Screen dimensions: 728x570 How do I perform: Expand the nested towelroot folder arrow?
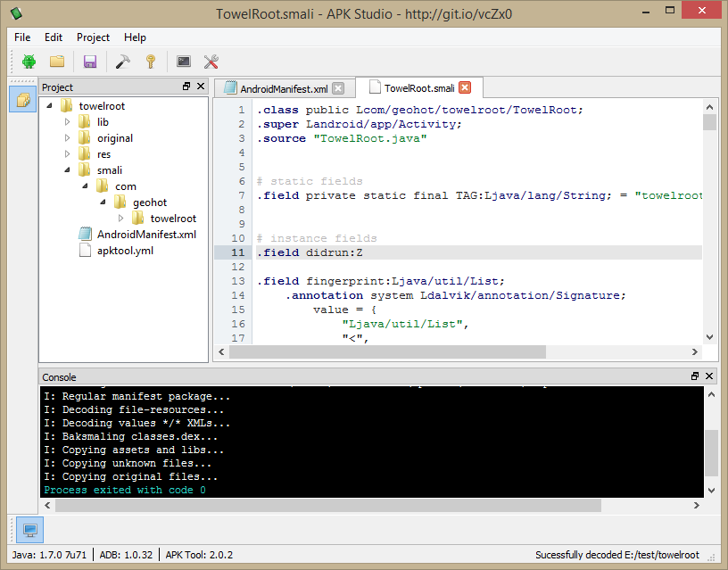(x=120, y=219)
